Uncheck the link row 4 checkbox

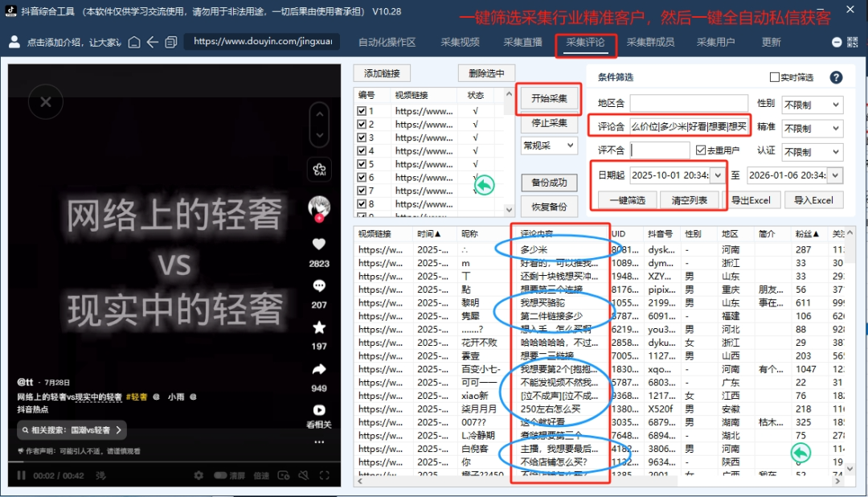(x=362, y=150)
